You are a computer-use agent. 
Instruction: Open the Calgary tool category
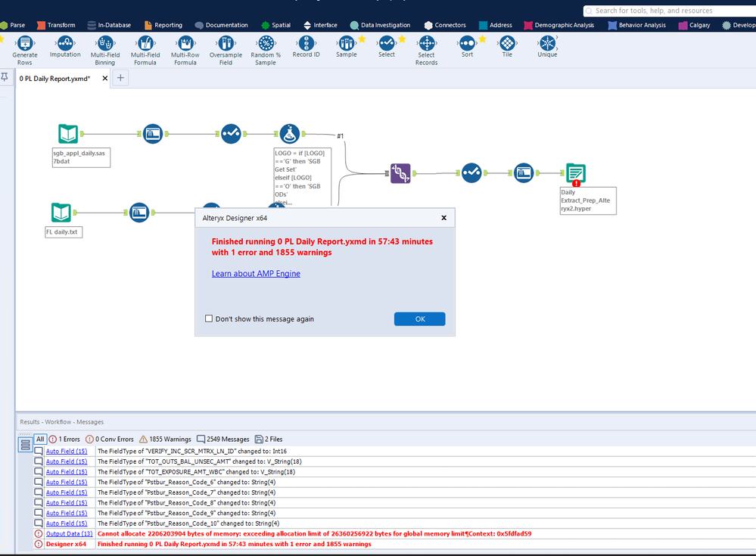694,25
